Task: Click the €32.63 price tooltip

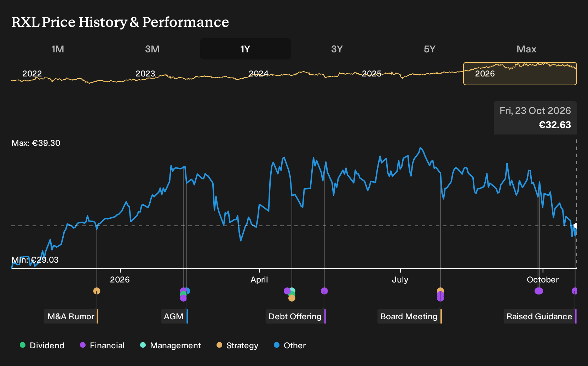Action: pos(535,118)
